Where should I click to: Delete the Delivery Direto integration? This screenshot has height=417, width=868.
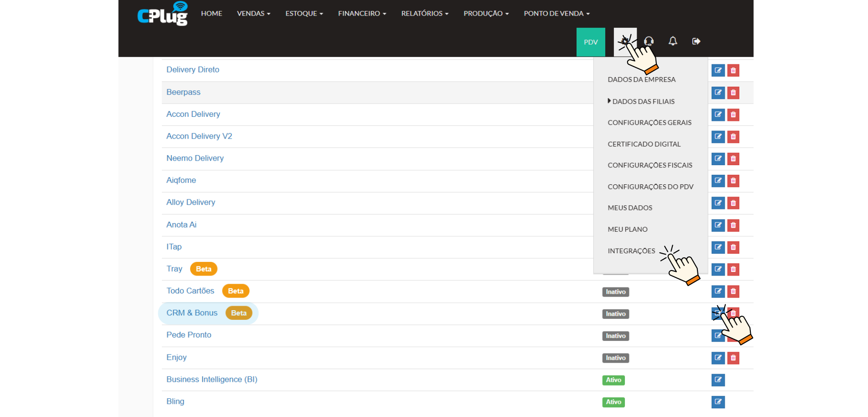coord(733,70)
